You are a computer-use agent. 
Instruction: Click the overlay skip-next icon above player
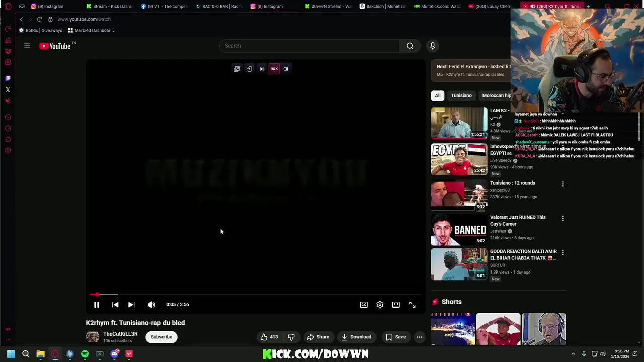[x=262, y=69]
